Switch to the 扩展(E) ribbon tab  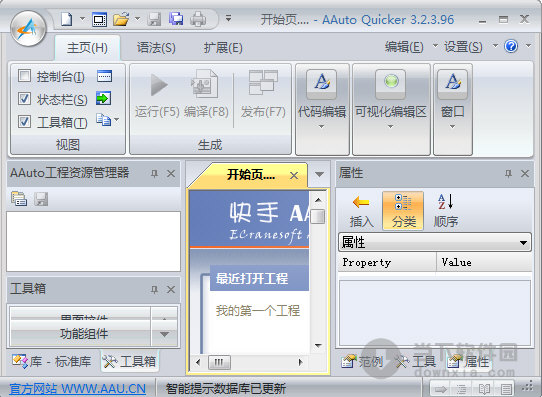point(223,48)
